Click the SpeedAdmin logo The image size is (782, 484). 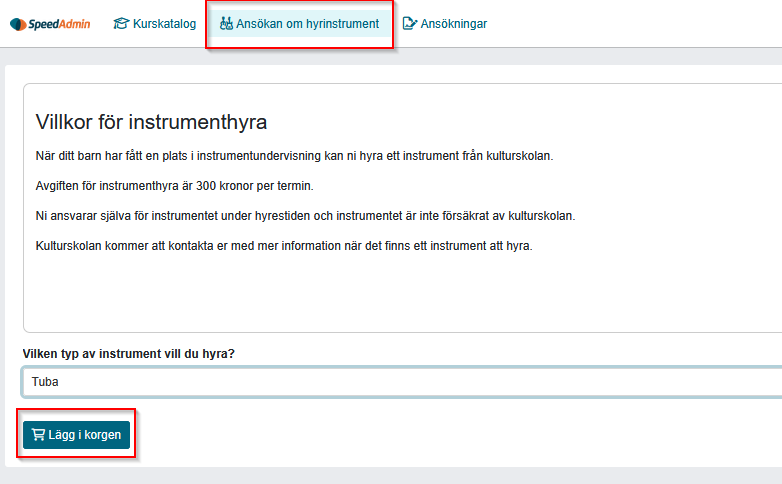(50, 24)
